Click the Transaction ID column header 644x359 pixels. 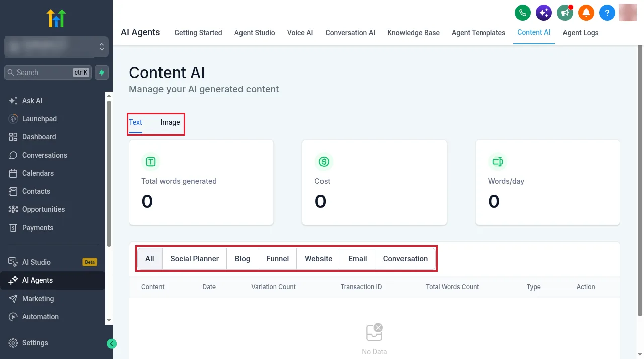click(361, 287)
